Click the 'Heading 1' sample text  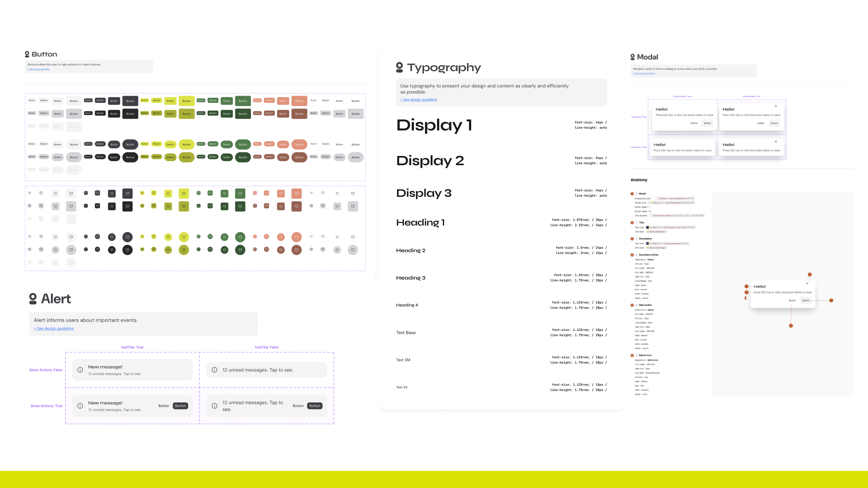point(421,222)
